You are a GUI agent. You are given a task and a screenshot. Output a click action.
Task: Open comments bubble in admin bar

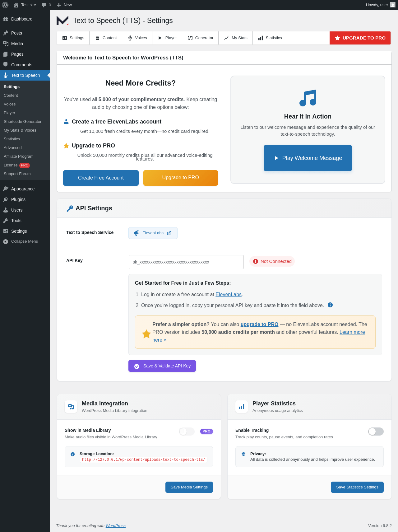tap(46, 5)
